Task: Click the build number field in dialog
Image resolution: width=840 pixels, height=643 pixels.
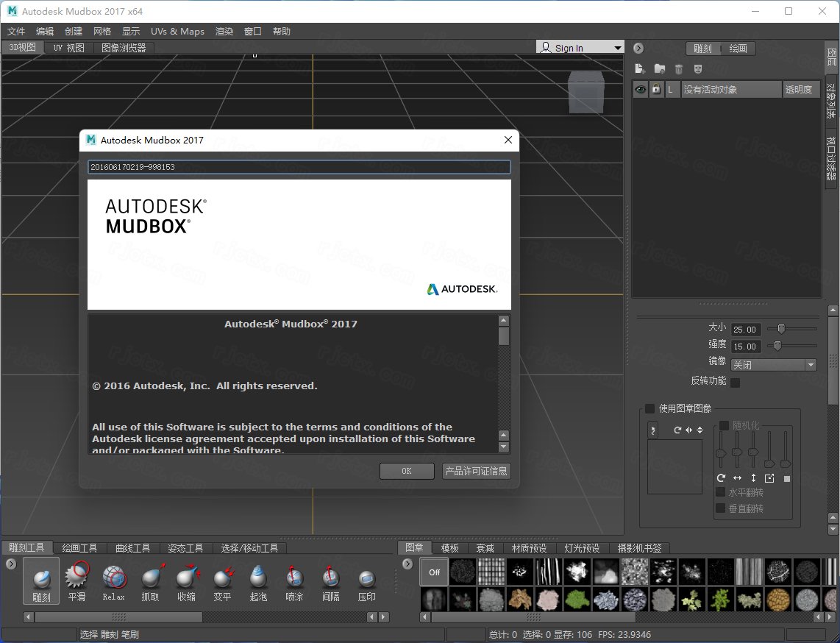Action: coord(299,167)
